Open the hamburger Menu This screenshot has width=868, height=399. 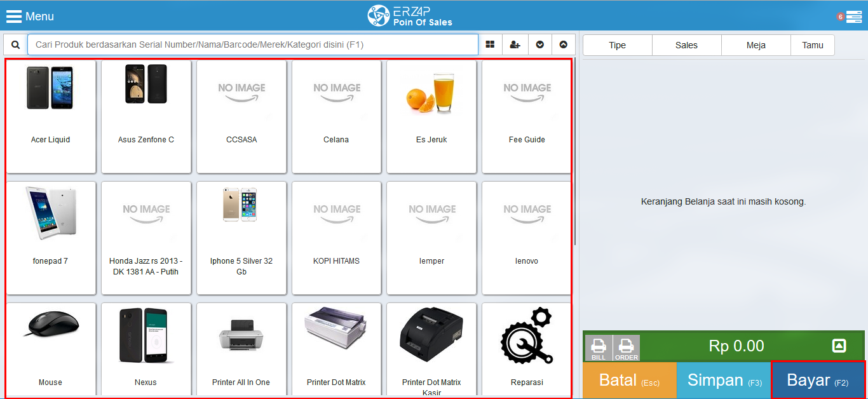(30, 16)
